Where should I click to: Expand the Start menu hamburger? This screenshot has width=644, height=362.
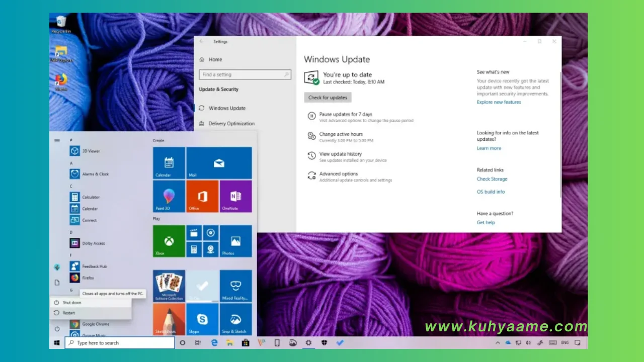[57, 140]
